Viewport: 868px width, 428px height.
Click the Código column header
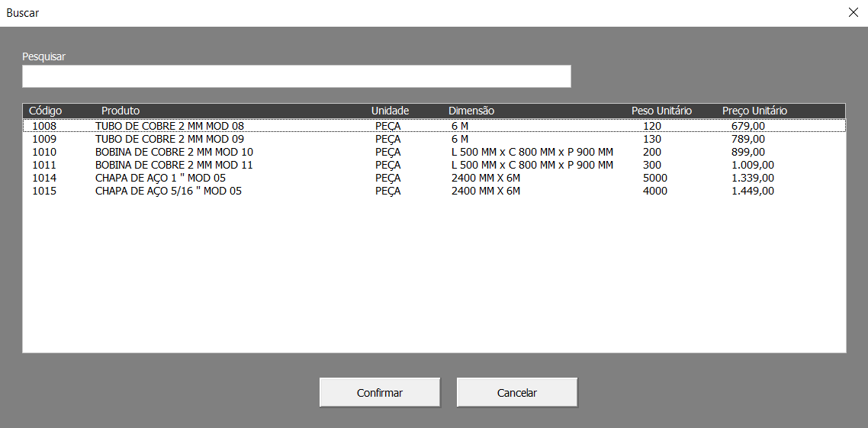(45, 111)
